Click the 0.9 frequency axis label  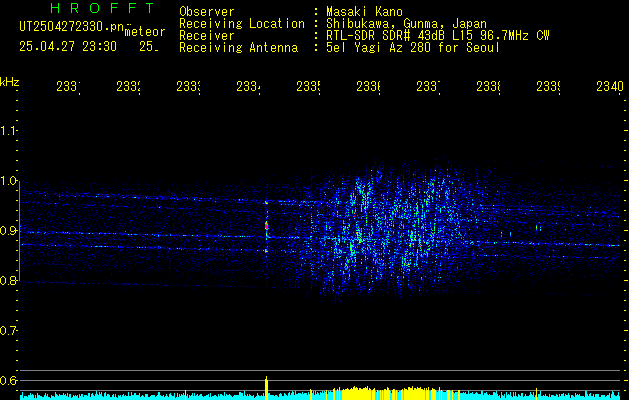(8, 231)
